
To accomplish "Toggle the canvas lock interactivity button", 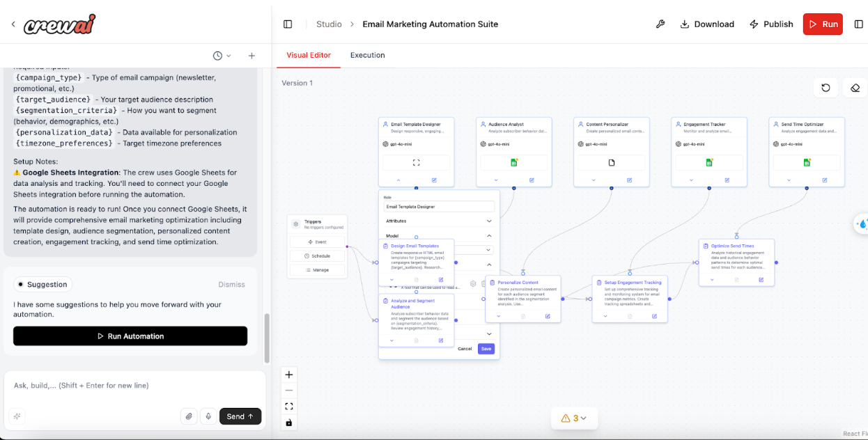I will pos(289,423).
